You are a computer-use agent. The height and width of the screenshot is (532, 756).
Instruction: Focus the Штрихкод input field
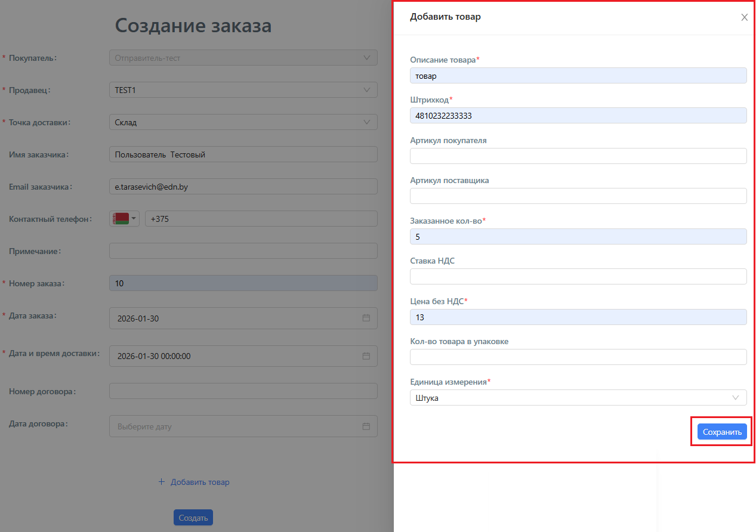point(578,116)
